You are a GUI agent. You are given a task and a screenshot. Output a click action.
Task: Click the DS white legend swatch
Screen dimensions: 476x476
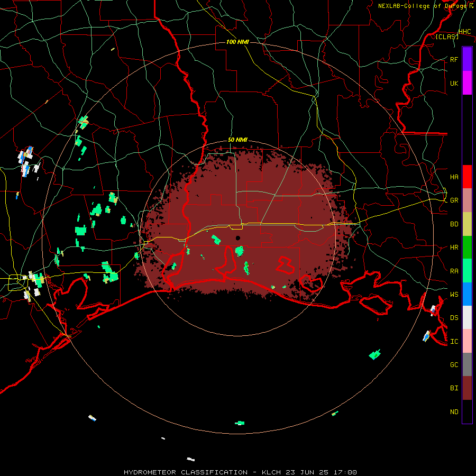coord(467,317)
